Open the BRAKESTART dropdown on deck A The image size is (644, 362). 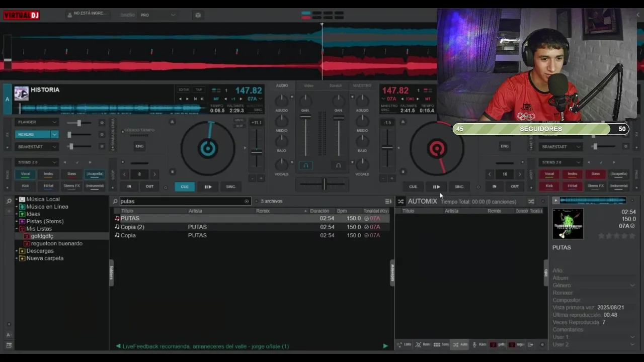click(x=54, y=147)
